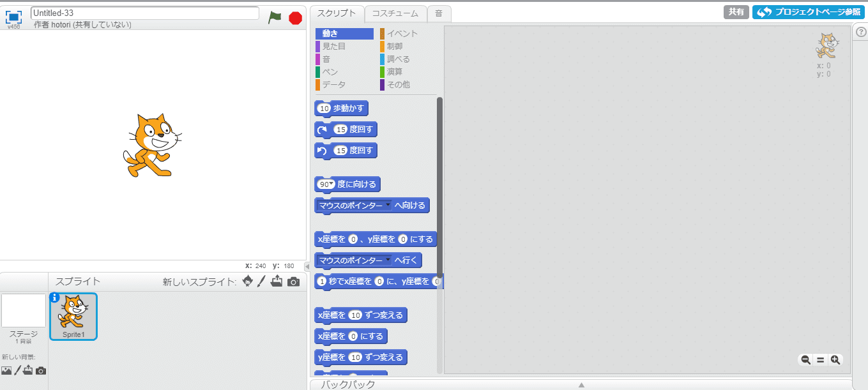868x390 pixels.
Task: Click the 1秒でx座標を glide block
Action: (x=379, y=281)
